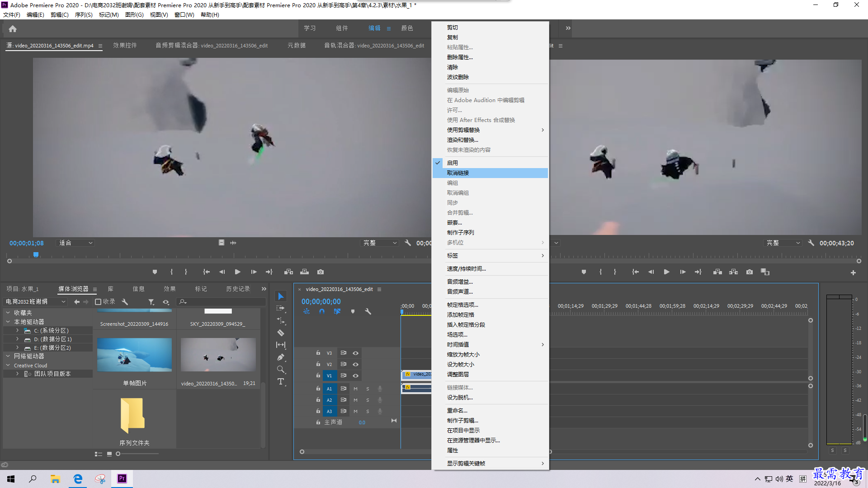Export frame in Source monitor
This screenshot has height=488, width=868.
pyautogui.click(x=321, y=272)
